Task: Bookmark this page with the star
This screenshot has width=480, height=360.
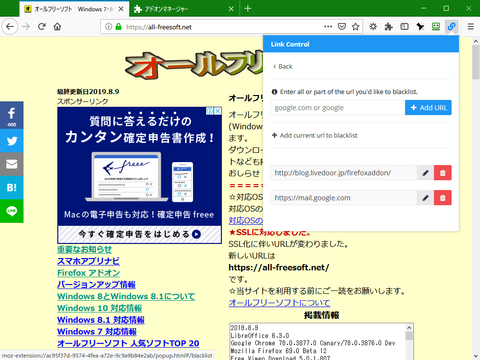Action: (356, 27)
